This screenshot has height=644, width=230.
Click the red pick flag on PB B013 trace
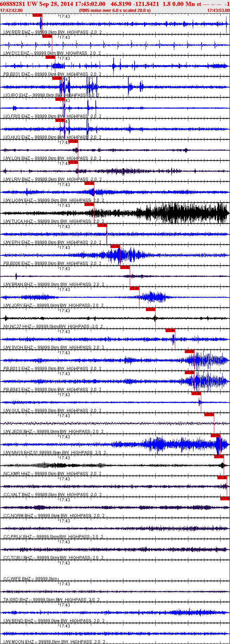coord(189,351)
